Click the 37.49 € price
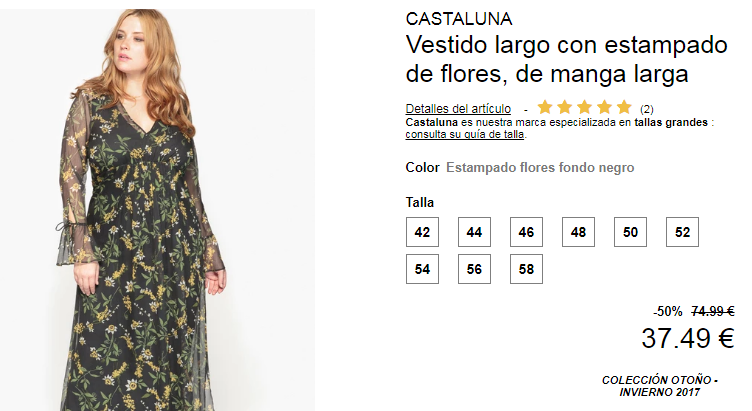This screenshot has width=752, height=411. 688,338
